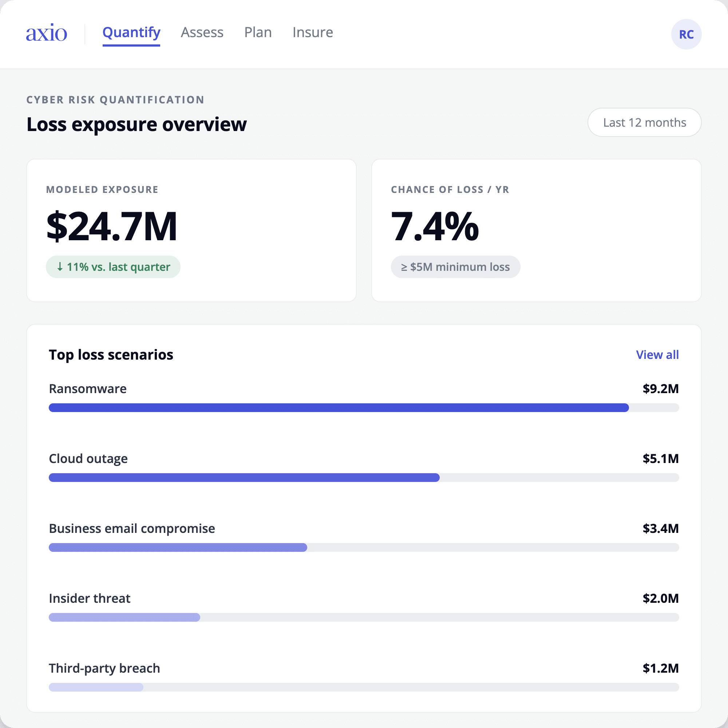Open the RC user avatar
The width and height of the screenshot is (728, 728).
[x=686, y=34]
